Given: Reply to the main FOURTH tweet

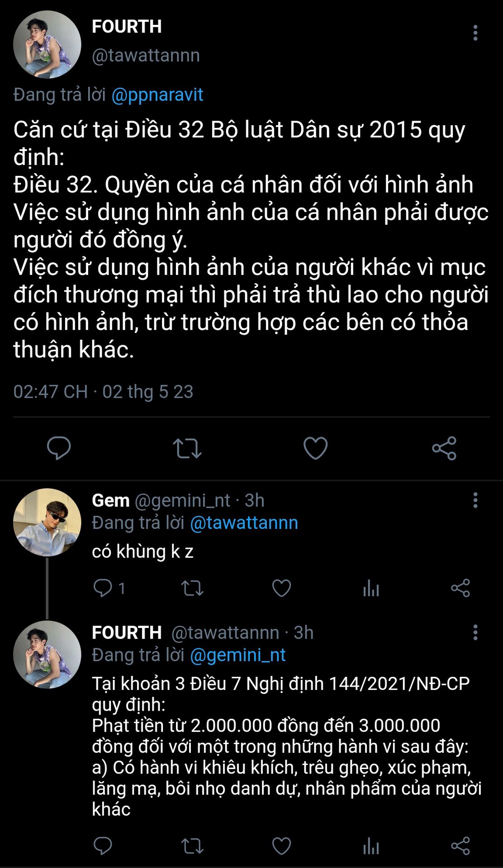Looking at the screenshot, I should (x=59, y=448).
